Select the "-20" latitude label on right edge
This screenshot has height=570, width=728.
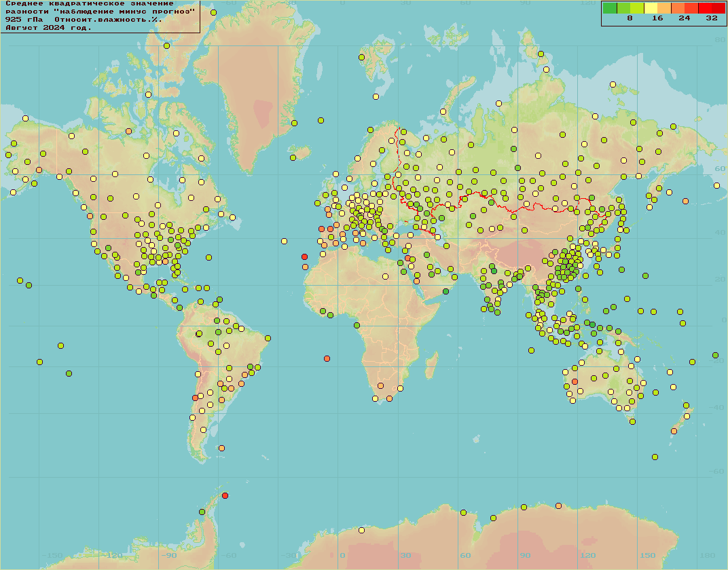tap(718, 360)
